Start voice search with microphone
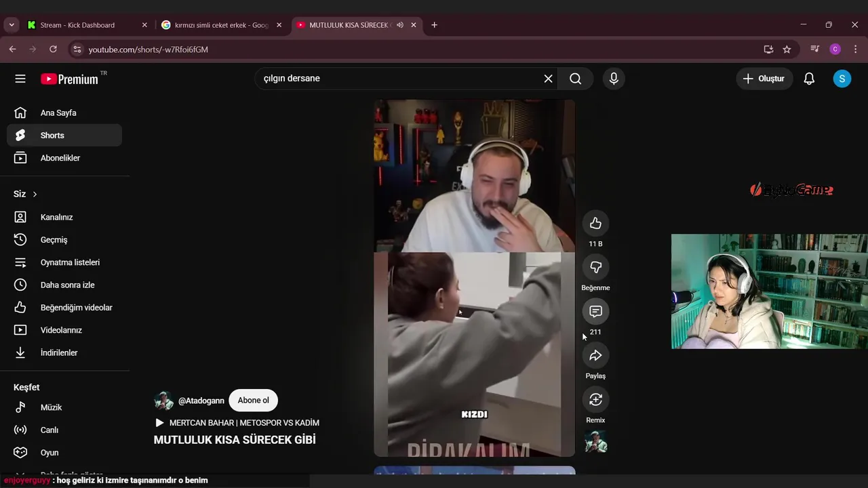The width and height of the screenshot is (868, 488). point(614,79)
